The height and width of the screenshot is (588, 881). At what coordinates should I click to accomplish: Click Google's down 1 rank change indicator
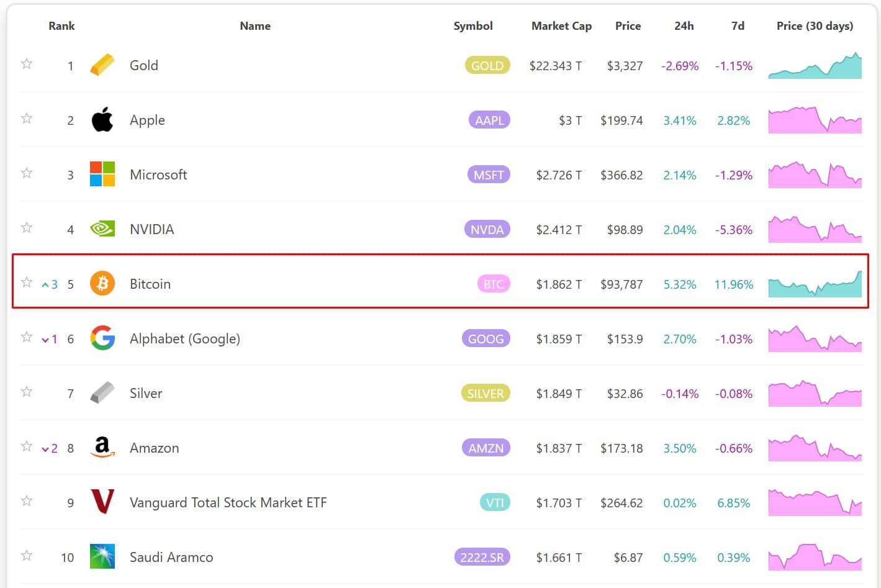pyautogui.click(x=50, y=339)
